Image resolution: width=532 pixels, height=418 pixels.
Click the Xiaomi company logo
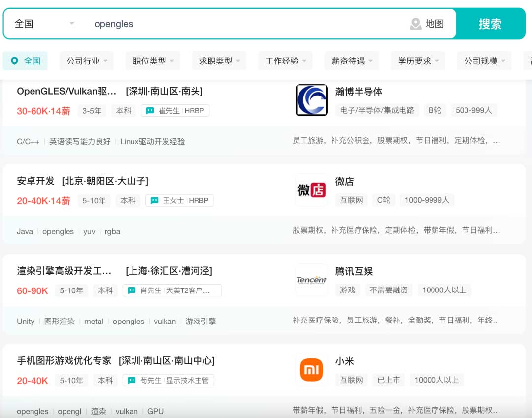click(x=311, y=370)
